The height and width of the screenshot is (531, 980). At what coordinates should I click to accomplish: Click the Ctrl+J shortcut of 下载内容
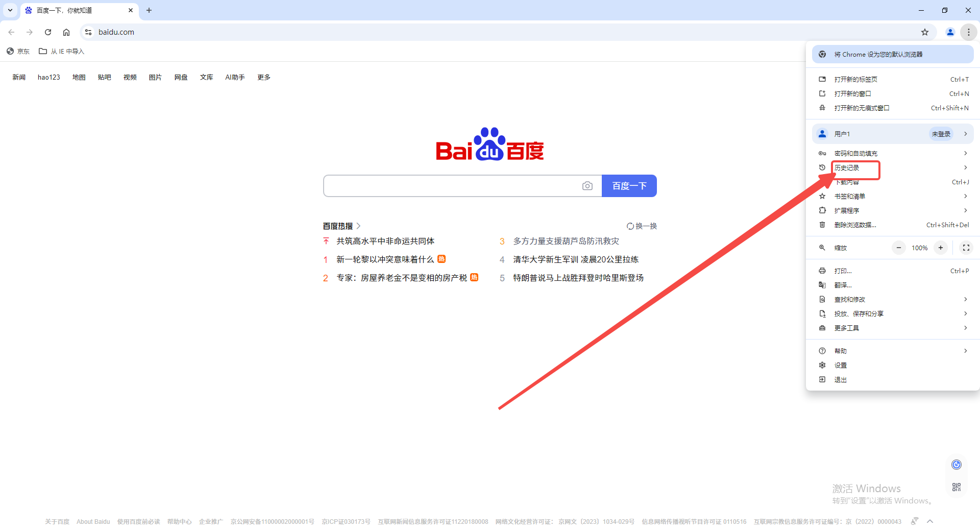(960, 182)
